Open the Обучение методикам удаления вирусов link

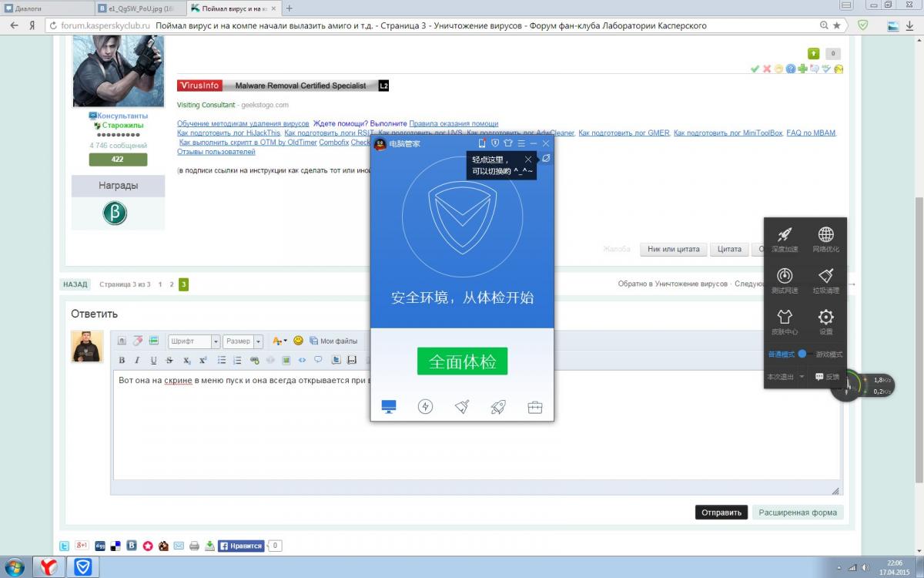(x=243, y=123)
